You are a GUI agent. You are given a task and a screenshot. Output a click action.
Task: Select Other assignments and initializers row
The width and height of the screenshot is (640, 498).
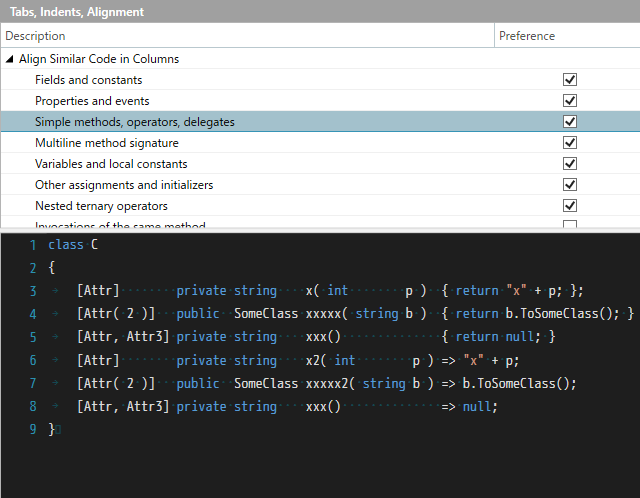click(x=320, y=185)
